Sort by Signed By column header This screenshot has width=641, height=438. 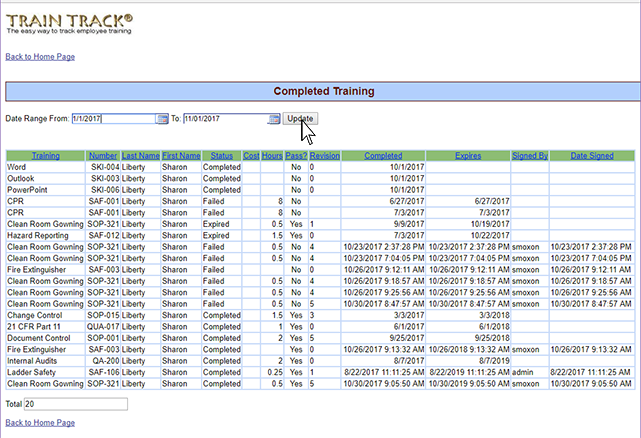pyautogui.click(x=529, y=156)
